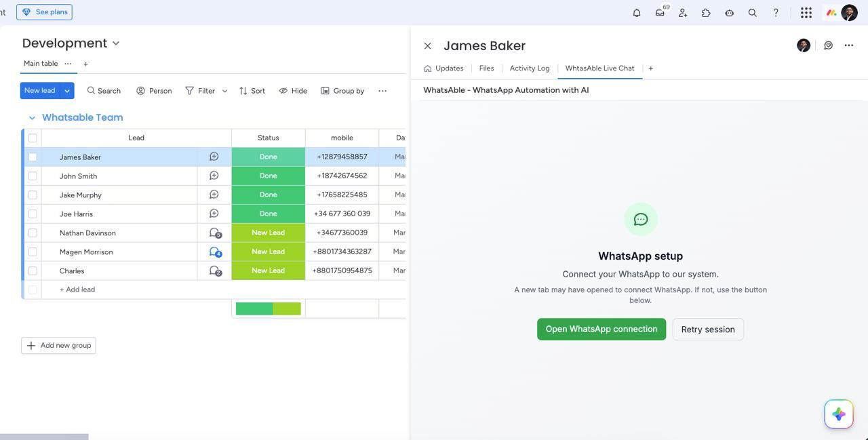
Task: Check the James Baker row checkbox
Action: pos(33,157)
